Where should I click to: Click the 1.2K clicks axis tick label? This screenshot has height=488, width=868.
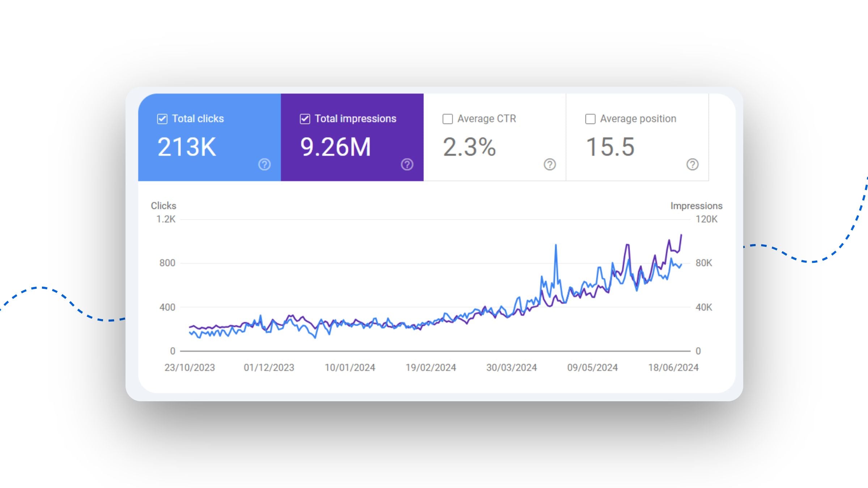pos(166,219)
